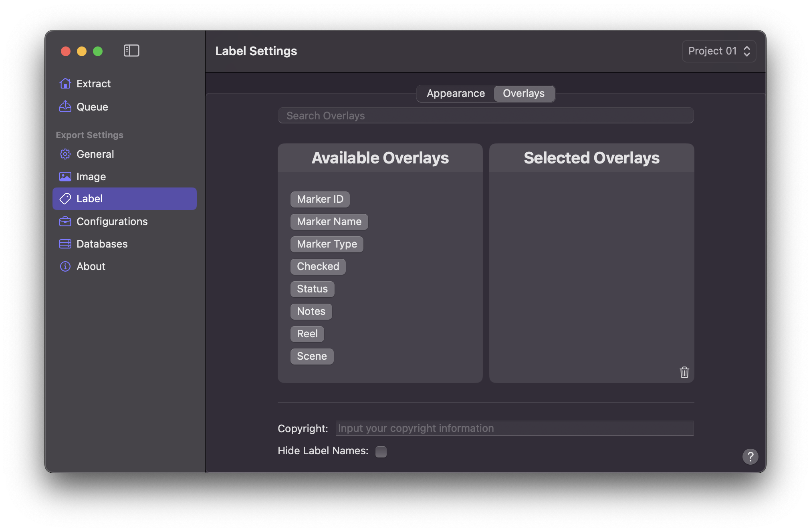
Task: Select the Overlays tab
Action: [524, 93]
